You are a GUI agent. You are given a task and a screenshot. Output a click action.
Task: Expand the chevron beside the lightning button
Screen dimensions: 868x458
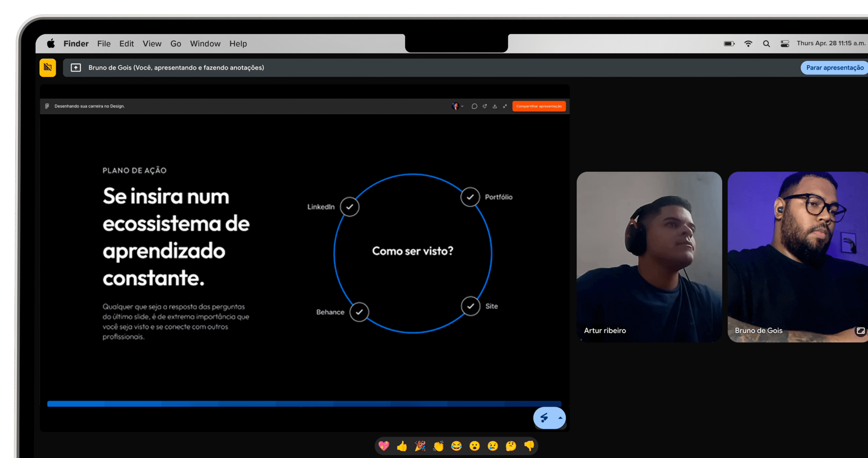[560, 418]
